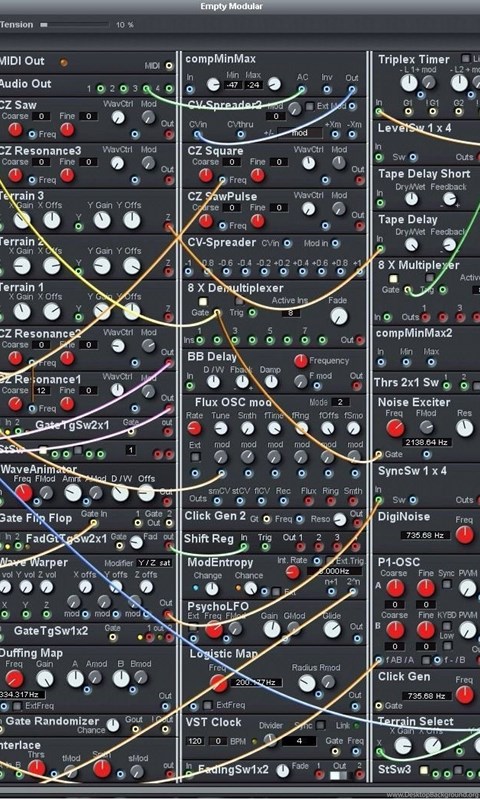Screen dimensions: 480x800
Task: Click the VST Clock Gate jack
Action: (x=335, y=751)
